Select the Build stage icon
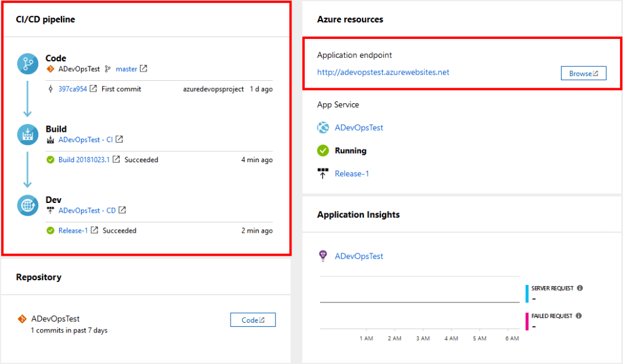The width and height of the screenshot is (623, 364). 27,134
